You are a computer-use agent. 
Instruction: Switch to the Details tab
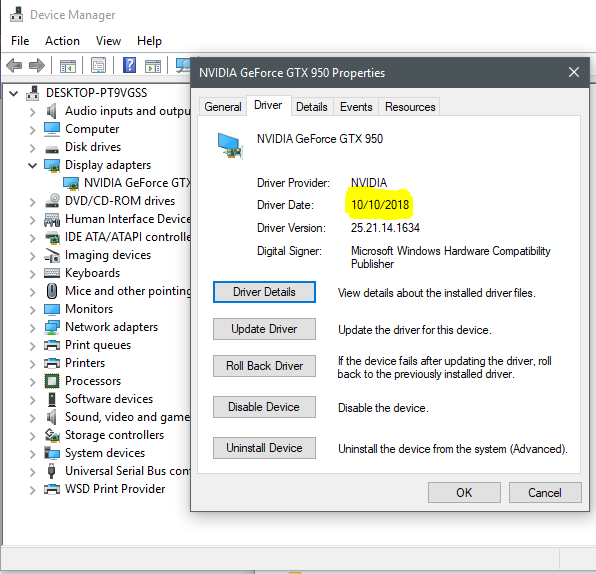312,107
